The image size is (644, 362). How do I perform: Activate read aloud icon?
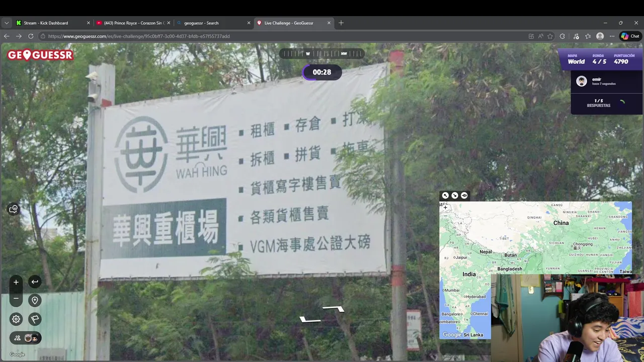541,36
